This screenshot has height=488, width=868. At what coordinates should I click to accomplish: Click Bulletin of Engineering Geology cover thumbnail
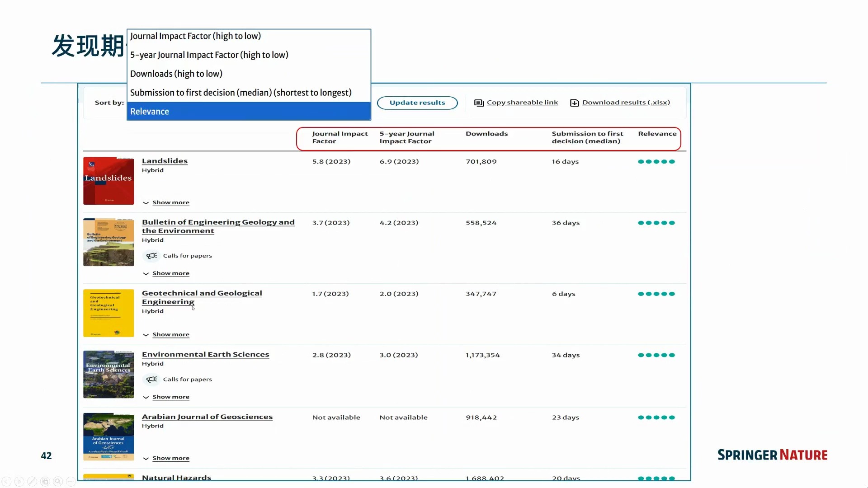click(108, 242)
